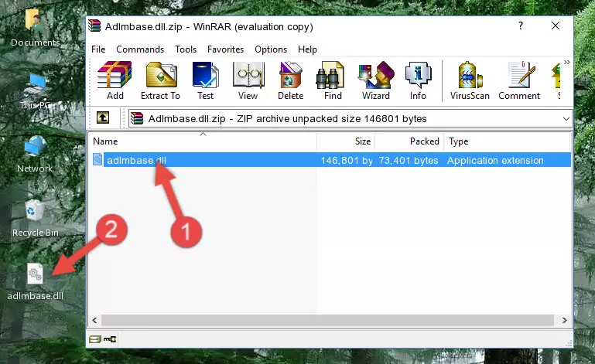The image size is (595, 364).
Task: Click the Add toolbar icon
Action: [115, 80]
